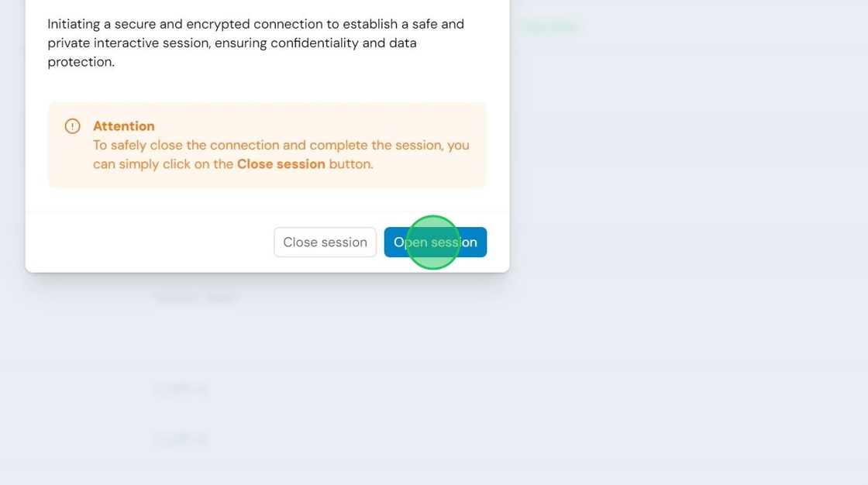The width and height of the screenshot is (868, 485).
Task: Click the divider line above the dialog buttons
Action: coord(267,212)
